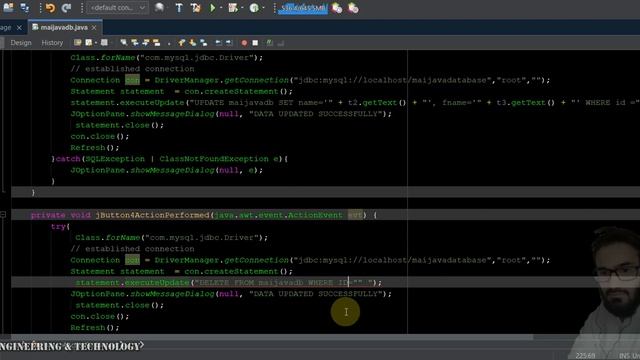Shift line right icon
The height and width of the screenshot is (360, 640).
pyautogui.click(x=229, y=42)
